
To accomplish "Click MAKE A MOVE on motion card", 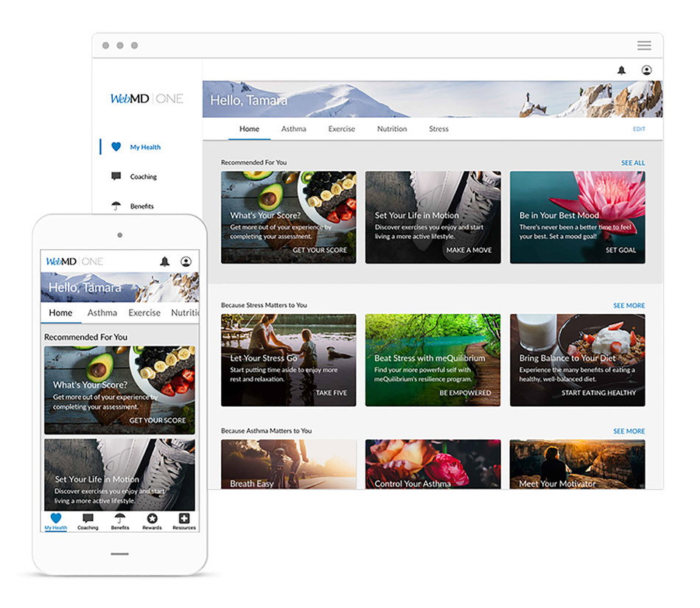I will pos(469,251).
